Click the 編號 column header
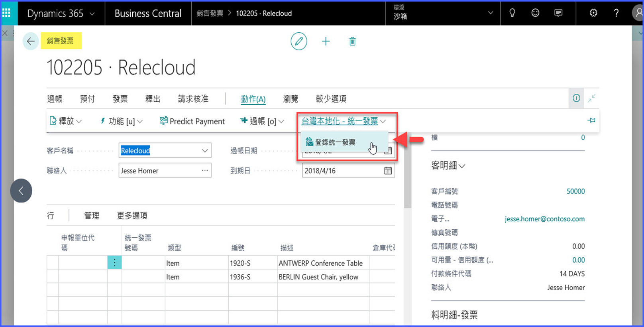Viewport: 644px width, 327px height. click(238, 248)
